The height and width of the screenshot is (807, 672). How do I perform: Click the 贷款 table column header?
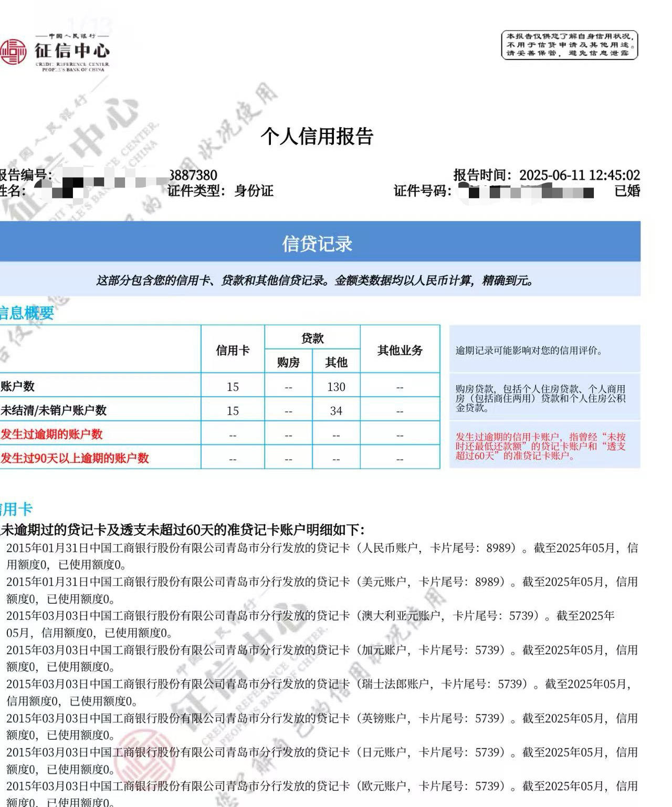click(x=312, y=338)
